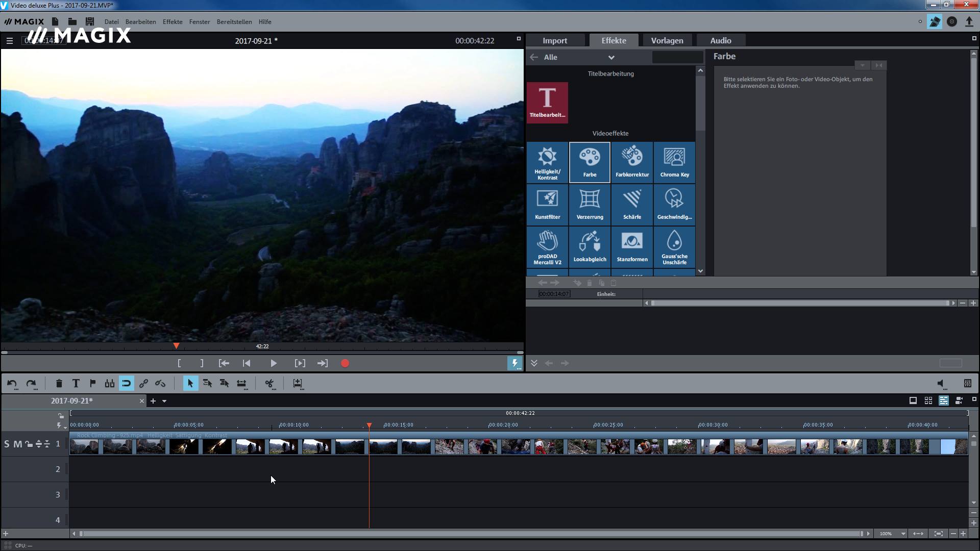Select the Lookabgleich effect
Screen dimensions: 980x551
point(590,247)
